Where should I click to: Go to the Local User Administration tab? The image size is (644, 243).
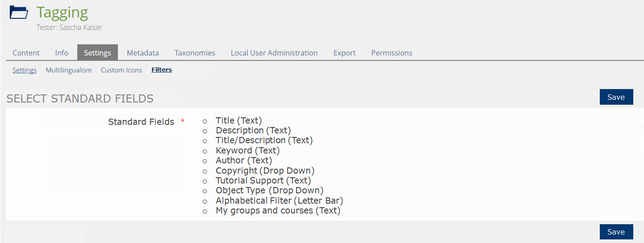coord(274,53)
